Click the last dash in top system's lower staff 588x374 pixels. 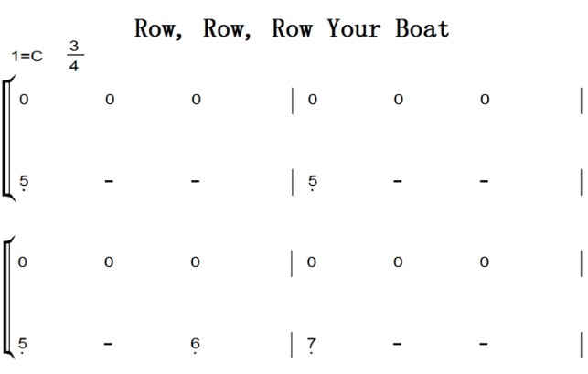click(x=485, y=181)
